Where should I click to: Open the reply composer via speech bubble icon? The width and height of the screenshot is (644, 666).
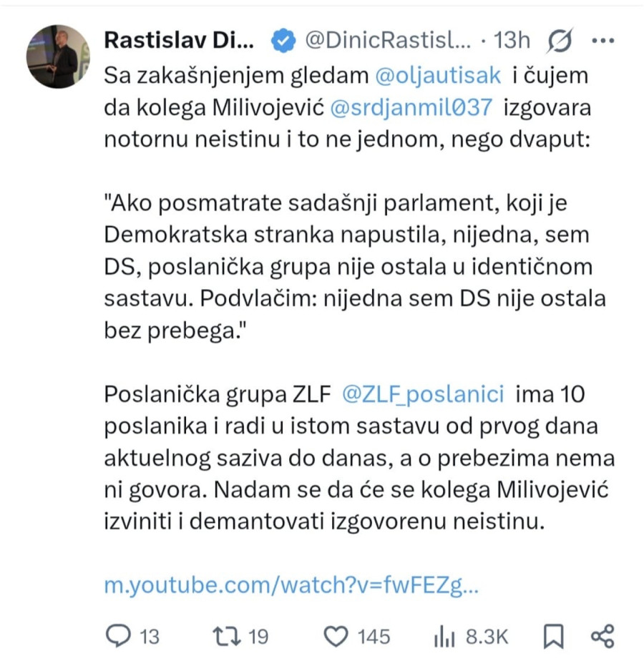point(117,635)
